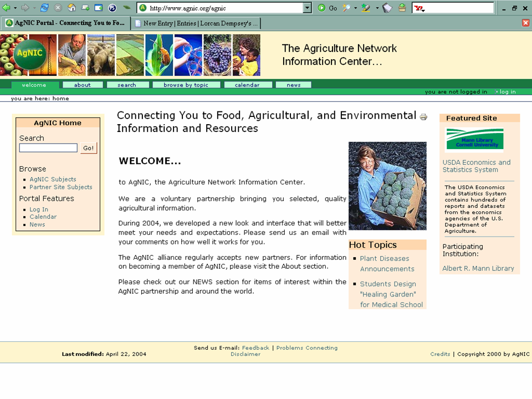Click the Stop loading icon

(x=58, y=7)
